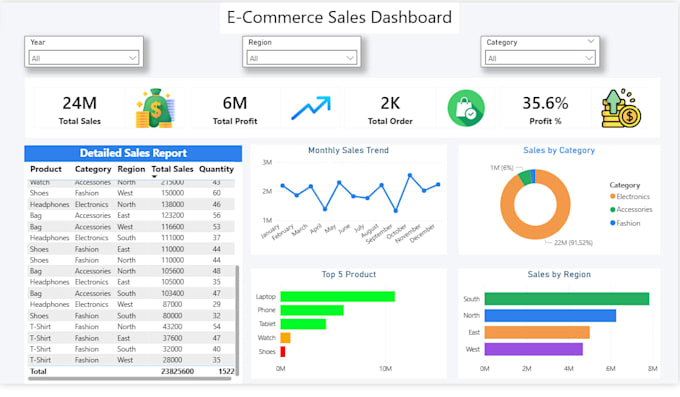Click the October low point on trend line
680x397 pixels.
click(396, 211)
